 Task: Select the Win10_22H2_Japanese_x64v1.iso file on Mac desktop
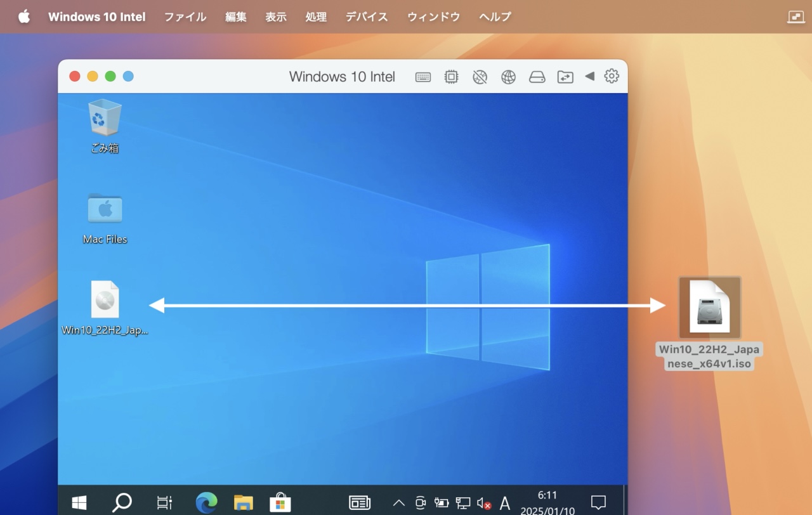pyautogui.click(x=709, y=323)
